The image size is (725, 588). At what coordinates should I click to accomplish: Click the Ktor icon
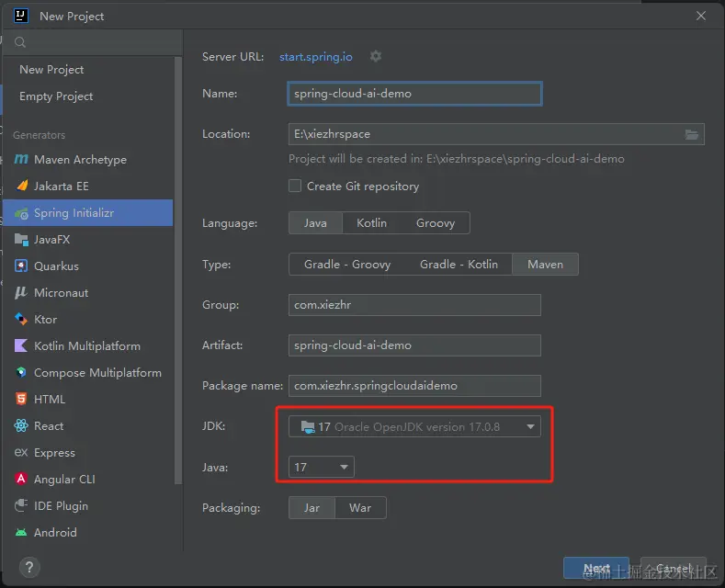[x=21, y=319]
